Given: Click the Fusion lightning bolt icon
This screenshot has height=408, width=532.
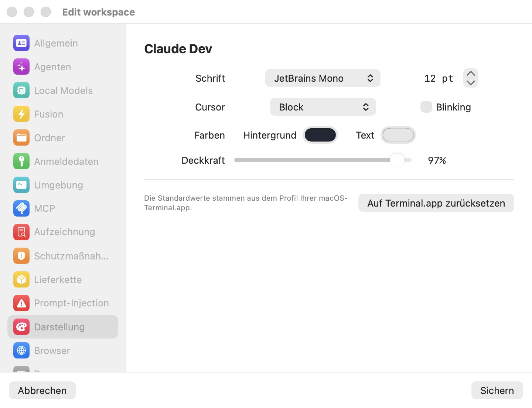Looking at the screenshot, I should coord(21,114).
